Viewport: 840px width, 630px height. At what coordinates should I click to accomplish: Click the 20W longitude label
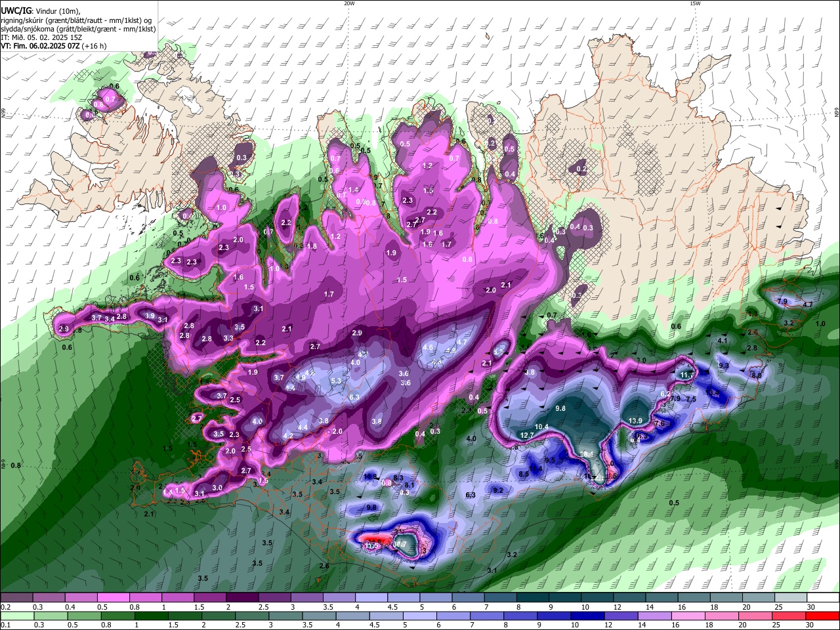[349, 3]
